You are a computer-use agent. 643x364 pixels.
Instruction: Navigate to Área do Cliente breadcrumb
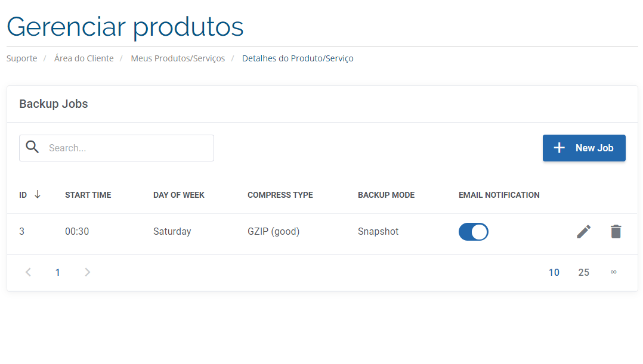84,58
